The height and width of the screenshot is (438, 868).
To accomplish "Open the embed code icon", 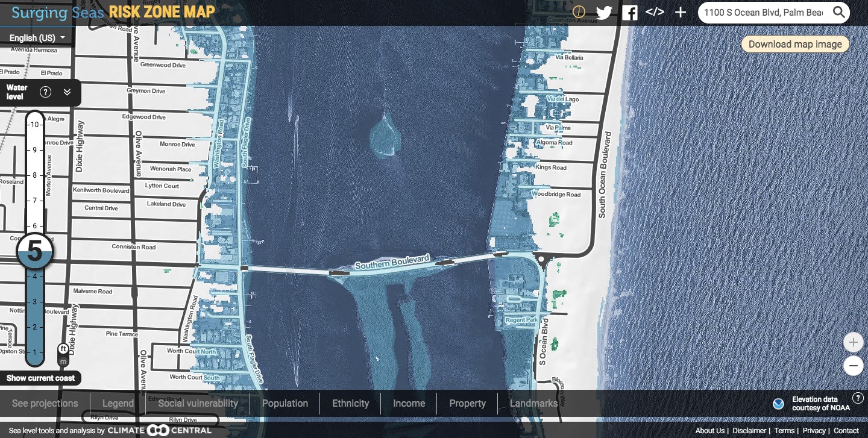I will pyautogui.click(x=655, y=12).
